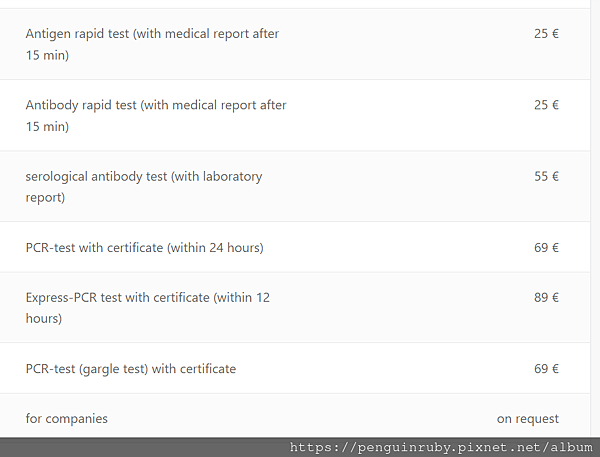
Task: Click the Antibody rapid test 25 € price
Action: (546, 105)
